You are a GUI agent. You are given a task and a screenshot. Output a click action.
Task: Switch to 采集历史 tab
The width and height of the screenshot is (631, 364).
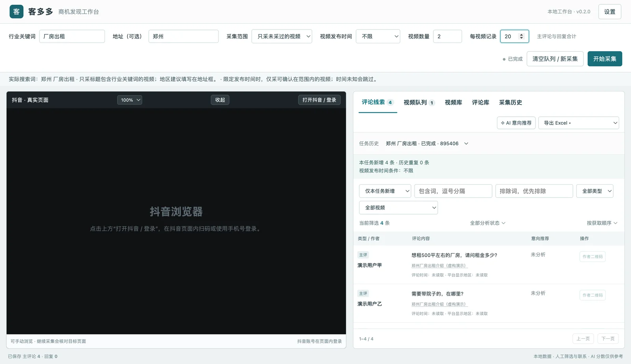tap(511, 103)
